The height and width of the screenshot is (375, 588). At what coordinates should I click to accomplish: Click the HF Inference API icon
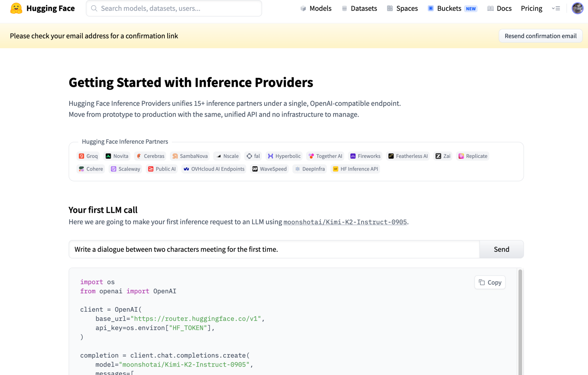click(336, 169)
